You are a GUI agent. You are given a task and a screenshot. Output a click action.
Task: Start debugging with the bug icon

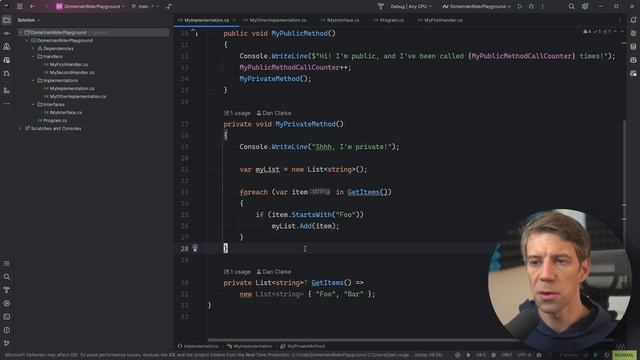point(531,7)
